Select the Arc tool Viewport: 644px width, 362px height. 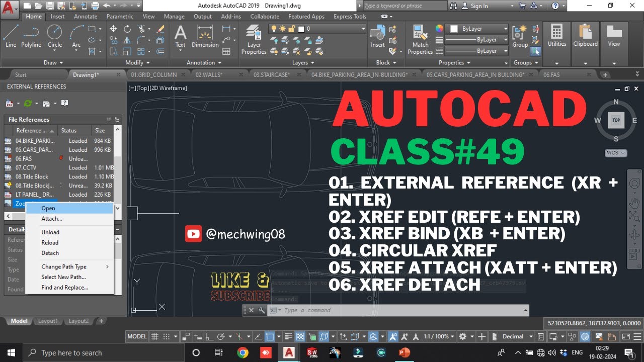(x=76, y=36)
